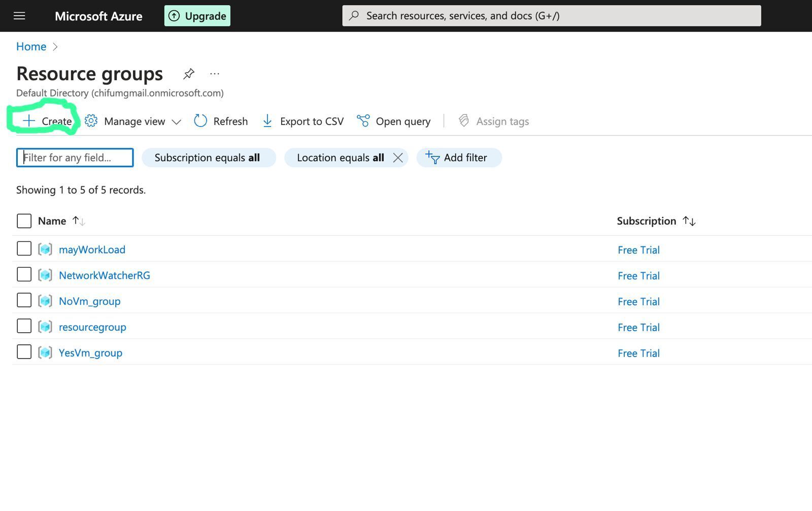Screen dimensions: 812x511
Task: Expand the Manage view dropdown chevron
Action: (176, 122)
